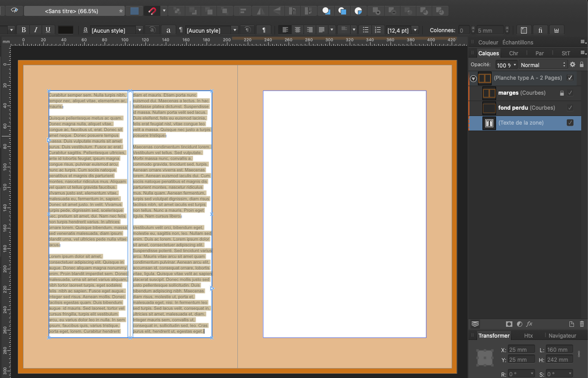The image size is (588, 378).
Task: Click the Italic formatting button
Action: pyautogui.click(x=35, y=30)
